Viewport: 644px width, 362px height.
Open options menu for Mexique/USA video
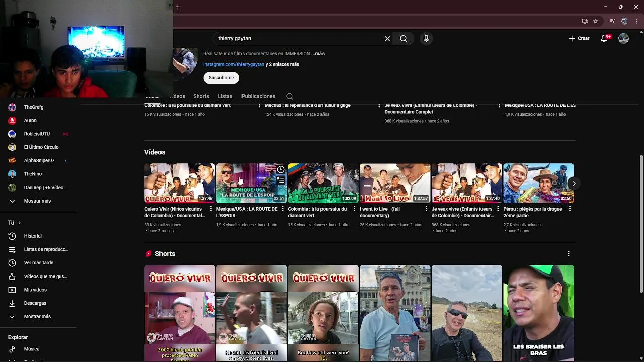283,209
